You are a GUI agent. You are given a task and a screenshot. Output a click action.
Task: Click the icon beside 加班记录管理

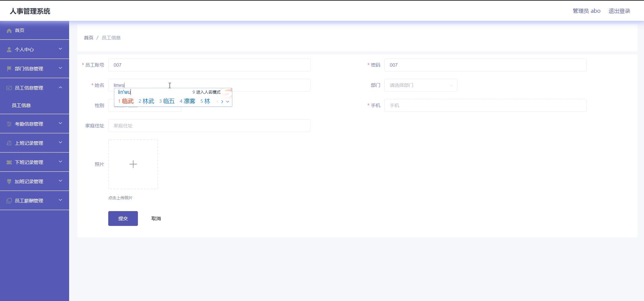click(x=9, y=181)
